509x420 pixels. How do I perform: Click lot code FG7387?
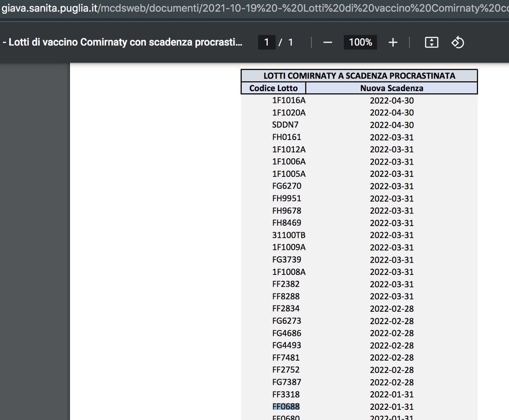pyautogui.click(x=287, y=382)
